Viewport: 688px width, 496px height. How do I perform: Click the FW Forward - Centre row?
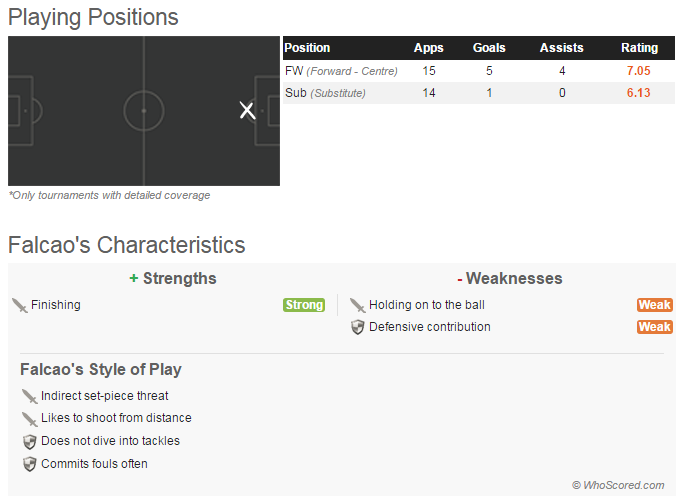(x=341, y=71)
